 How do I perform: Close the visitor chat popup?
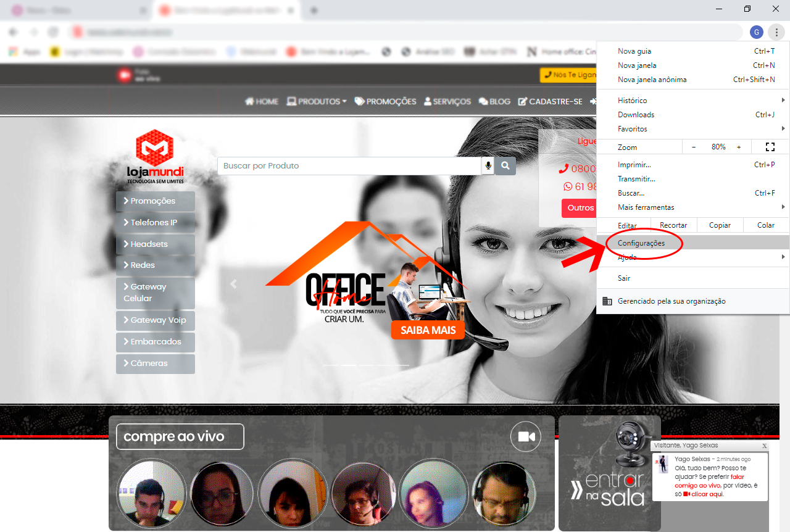(x=764, y=446)
